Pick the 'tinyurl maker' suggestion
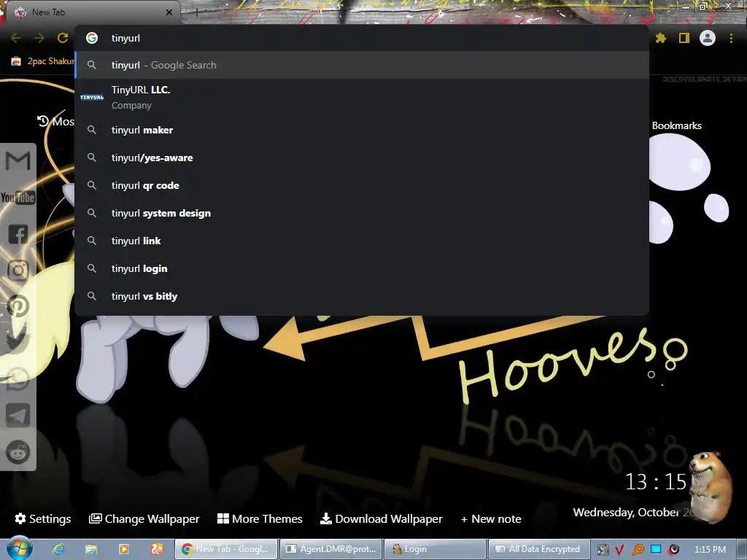 [x=362, y=130]
